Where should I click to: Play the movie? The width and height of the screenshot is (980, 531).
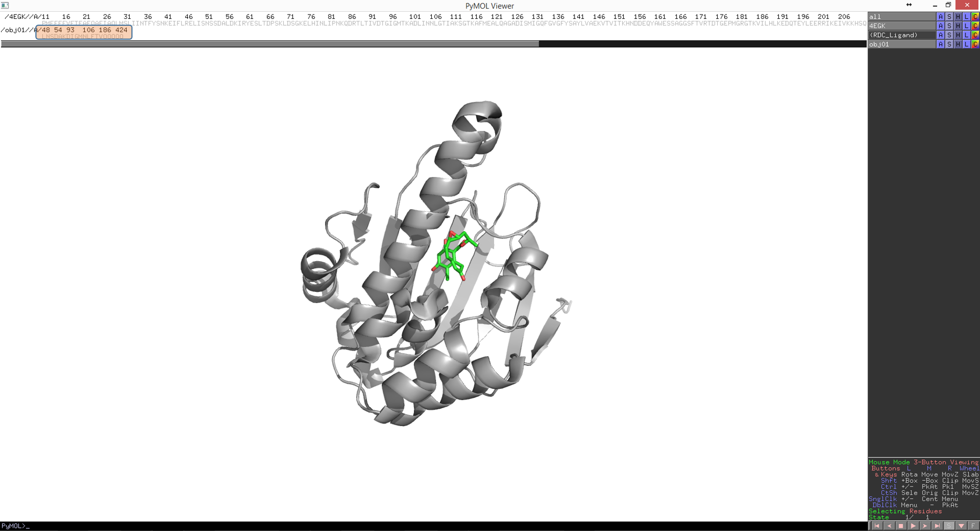coord(913,526)
